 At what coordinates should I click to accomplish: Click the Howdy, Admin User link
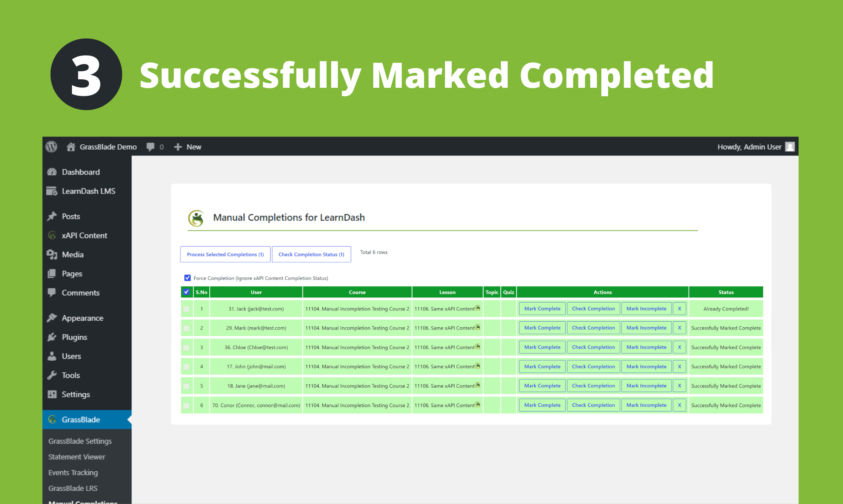coord(749,147)
